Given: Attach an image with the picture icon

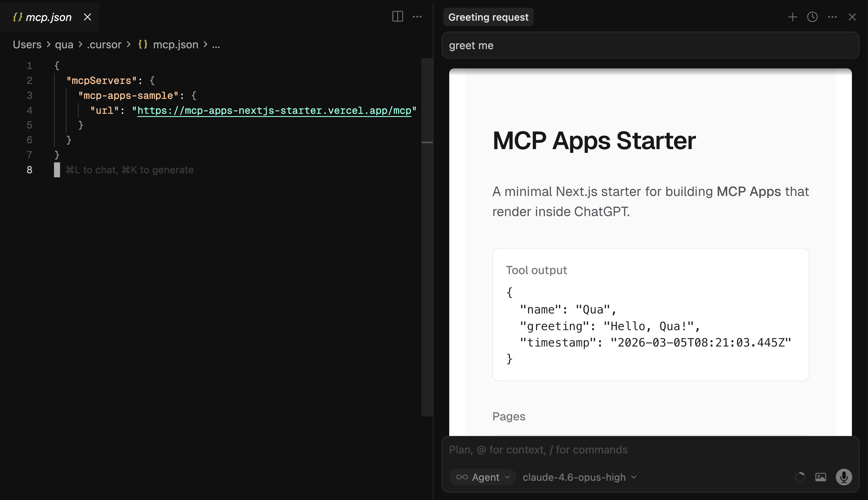Looking at the screenshot, I should click(x=821, y=477).
